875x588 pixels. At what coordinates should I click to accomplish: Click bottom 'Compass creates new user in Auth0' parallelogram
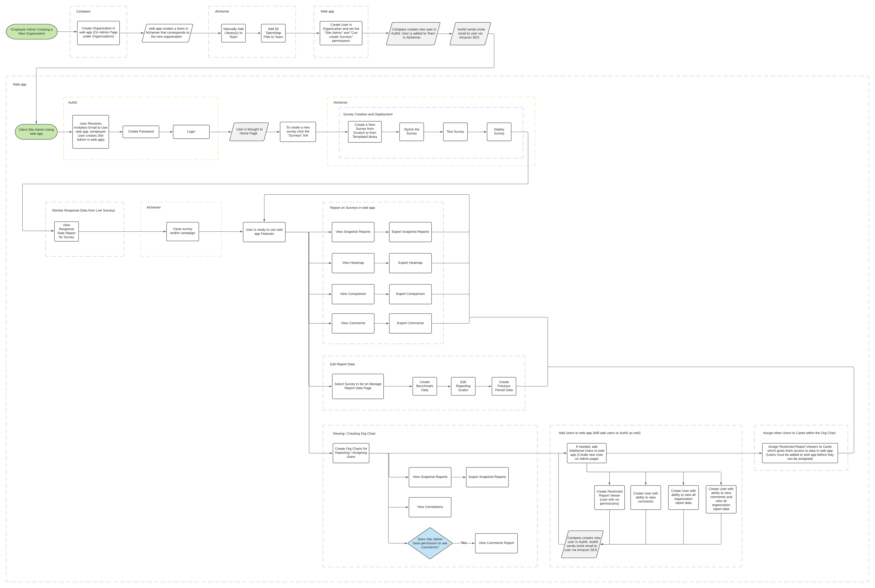point(582,544)
